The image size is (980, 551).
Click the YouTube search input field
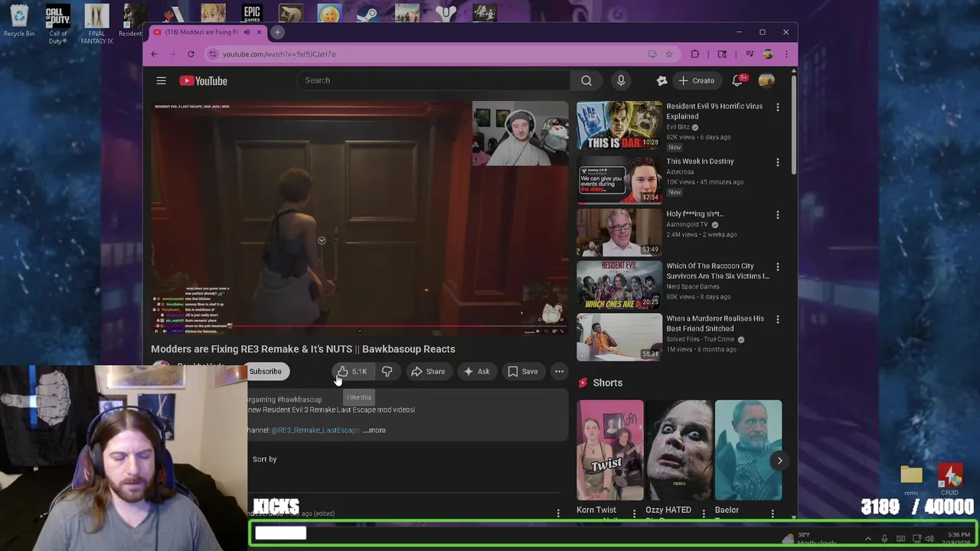(x=433, y=80)
